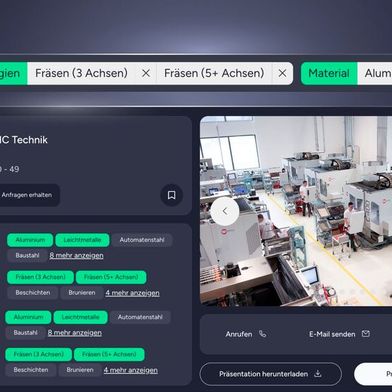The height and width of the screenshot is (392, 392).
Task: Toggle the first Baustahl tag
Action: click(27, 256)
